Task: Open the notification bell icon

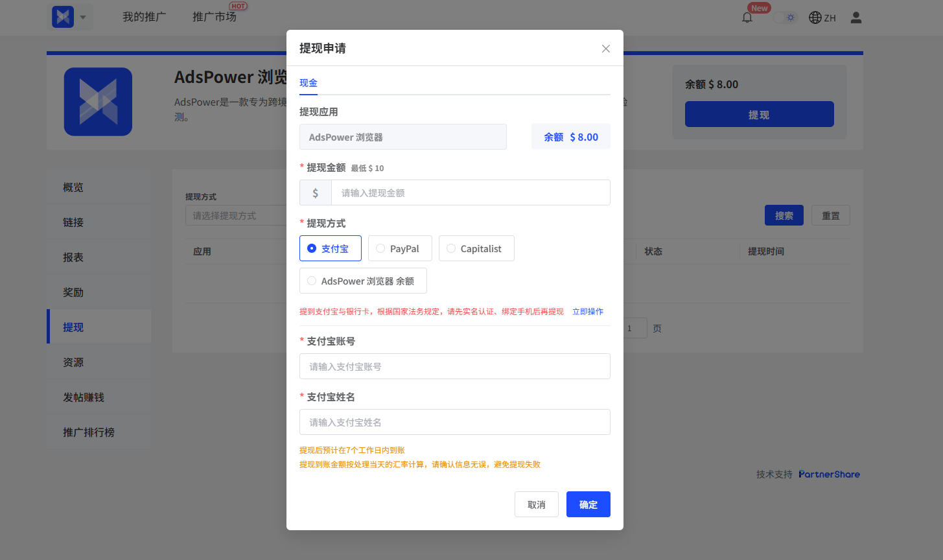Action: pos(747,17)
